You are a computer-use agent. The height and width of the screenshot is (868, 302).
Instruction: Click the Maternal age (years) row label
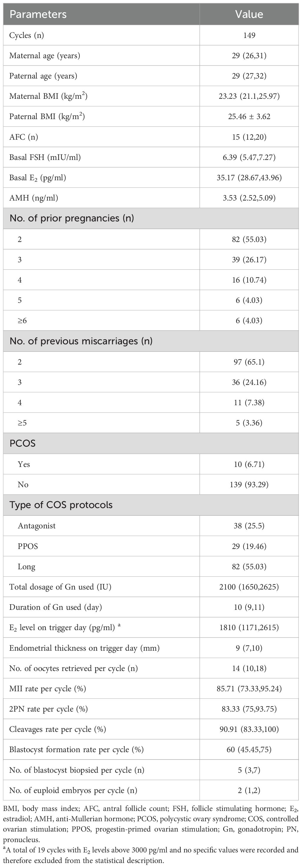click(44, 56)
